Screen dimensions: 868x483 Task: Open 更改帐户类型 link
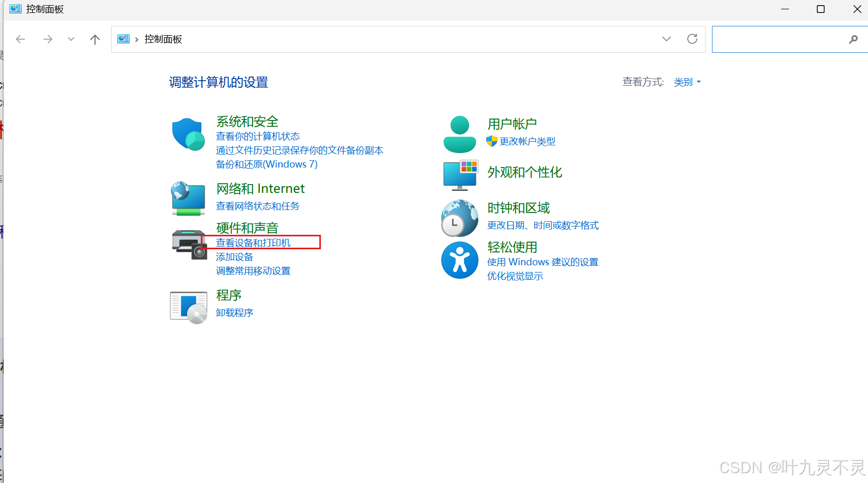pyautogui.click(x=528, y=142)
